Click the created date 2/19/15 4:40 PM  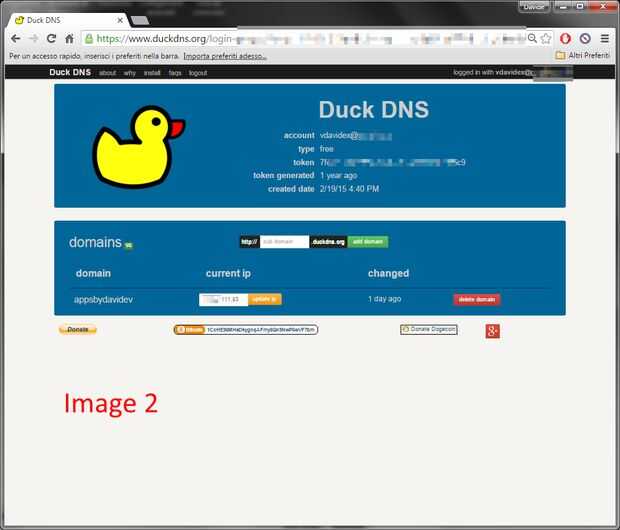coord(349,189)
